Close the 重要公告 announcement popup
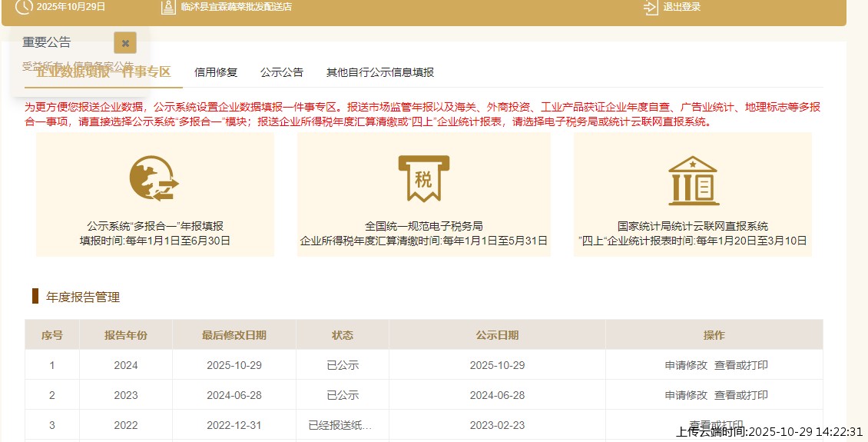 tap(125, 43)
